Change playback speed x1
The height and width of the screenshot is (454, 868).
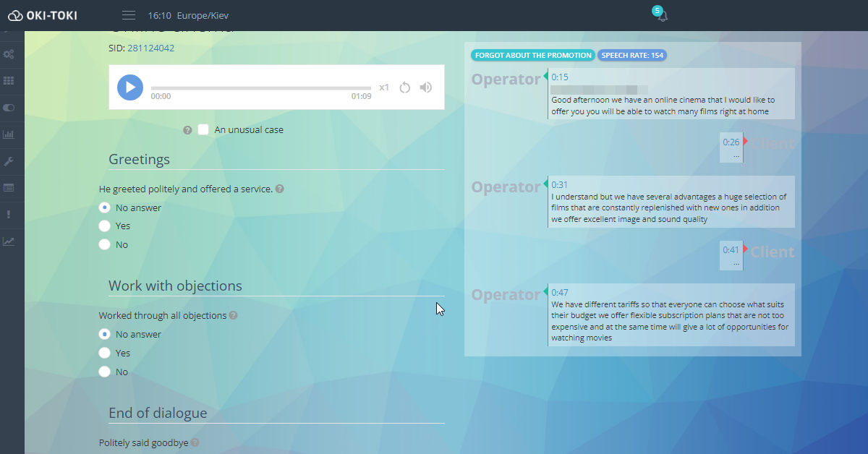tap(384, 87)
